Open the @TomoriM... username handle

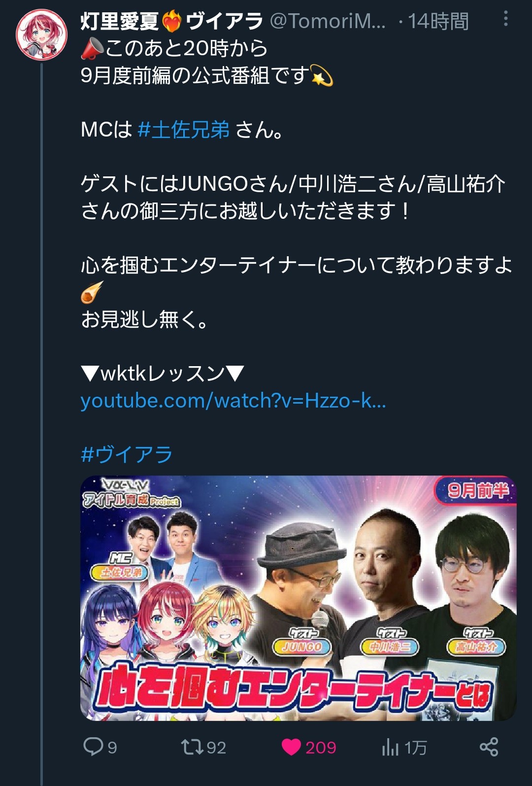coord(328,21)
